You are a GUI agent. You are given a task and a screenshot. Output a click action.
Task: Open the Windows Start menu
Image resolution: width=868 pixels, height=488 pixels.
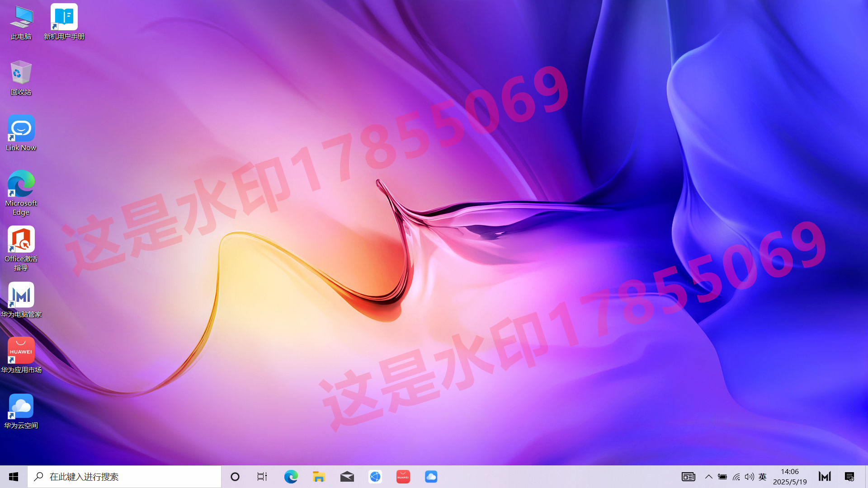(x=14, y=477)
